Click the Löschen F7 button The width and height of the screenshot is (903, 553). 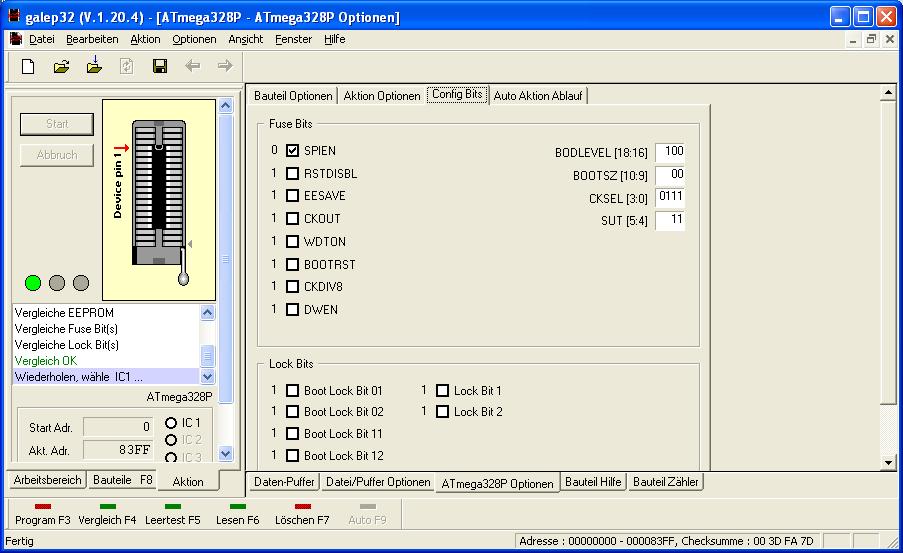(302, 514)
